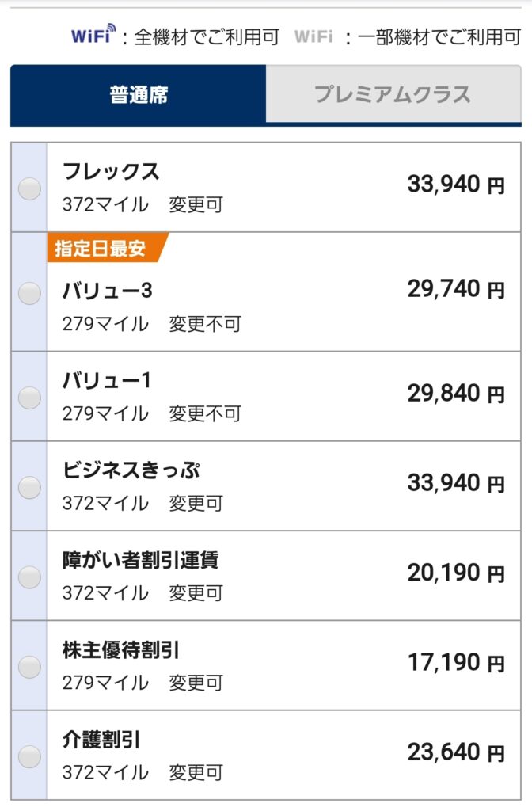Choose the ビジネスきっぷ radio button
532x811 pixels.
(x=29, y=487)
